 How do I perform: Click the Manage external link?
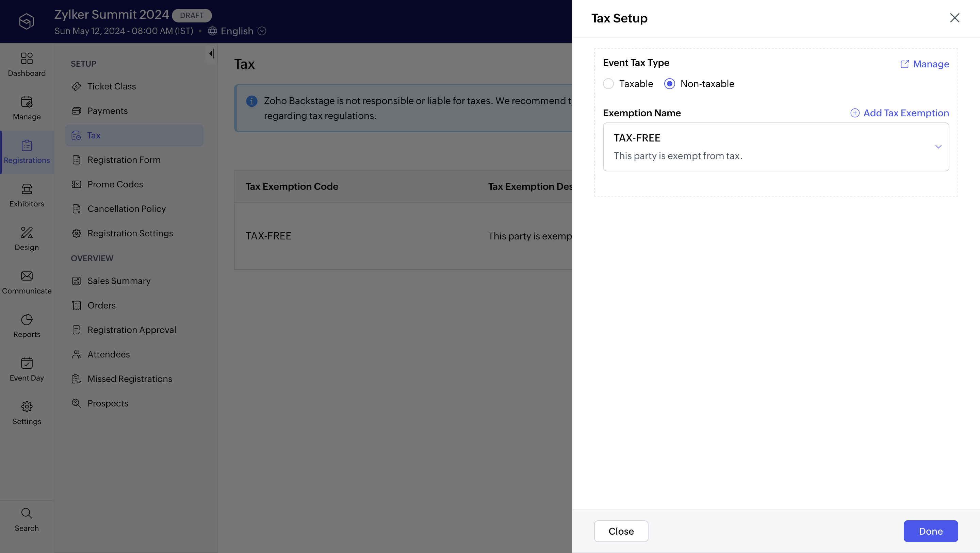tap(925, 64)
